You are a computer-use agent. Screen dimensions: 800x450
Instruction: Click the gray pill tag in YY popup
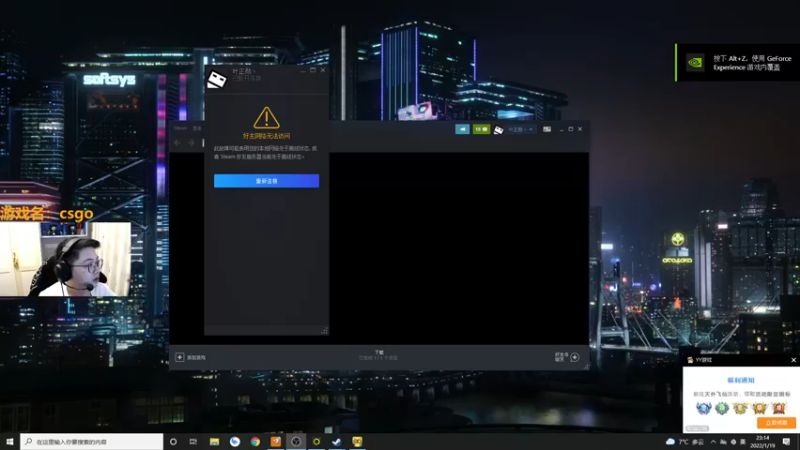[697, 429]
